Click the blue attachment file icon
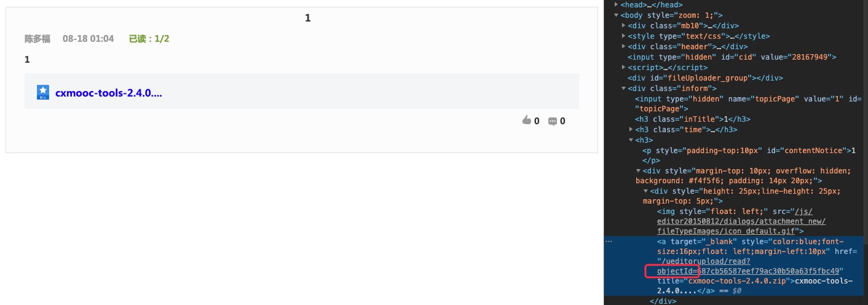 point(43,93)
